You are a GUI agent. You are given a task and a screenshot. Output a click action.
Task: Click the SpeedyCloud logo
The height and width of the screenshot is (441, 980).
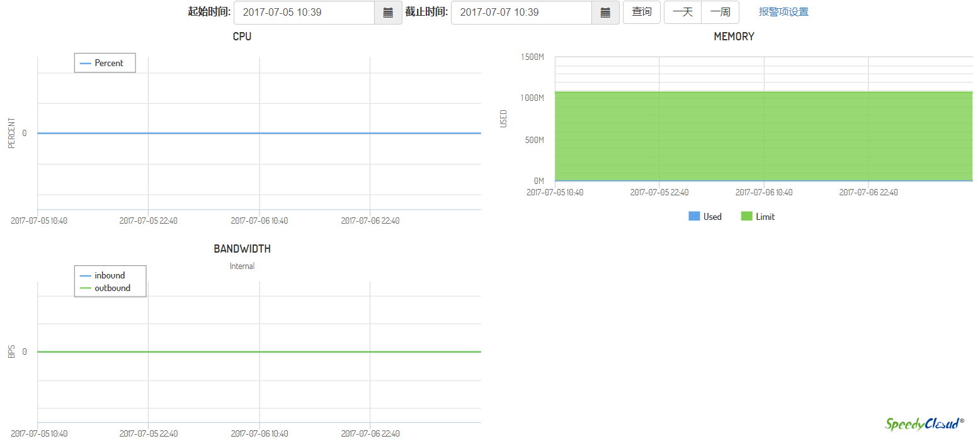(925, 423)
